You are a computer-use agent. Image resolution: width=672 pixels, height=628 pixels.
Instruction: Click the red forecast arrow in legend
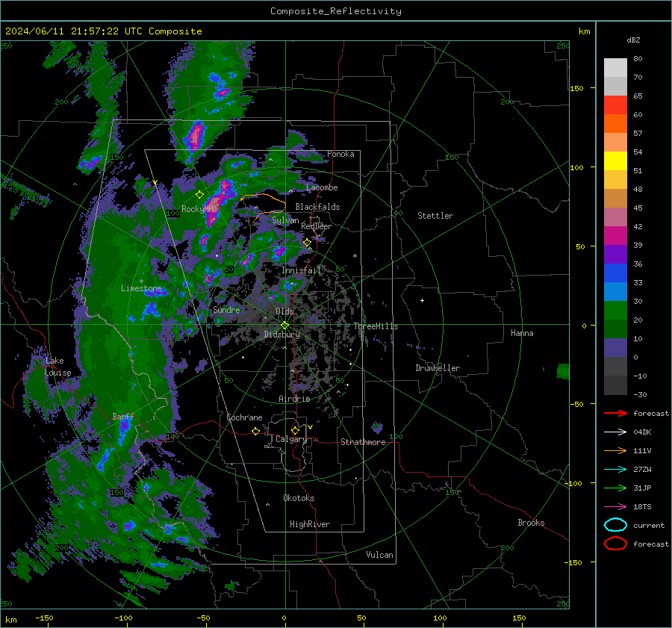[615, 413]
